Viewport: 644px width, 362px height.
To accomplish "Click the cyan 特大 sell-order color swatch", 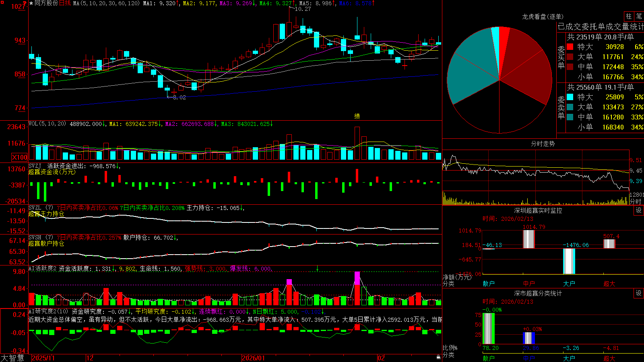I will pos(570,97).
